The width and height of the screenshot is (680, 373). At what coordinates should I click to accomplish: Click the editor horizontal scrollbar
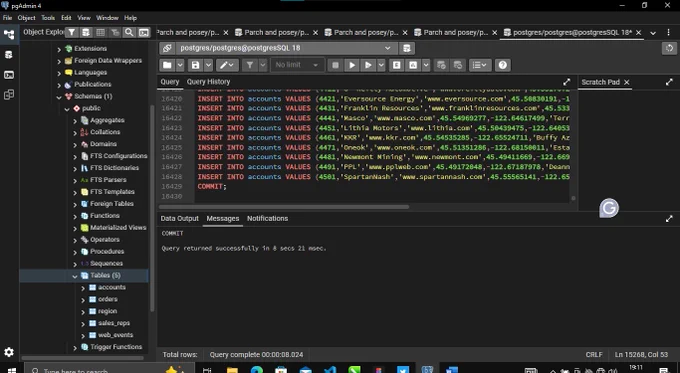(x=284, y=207)
